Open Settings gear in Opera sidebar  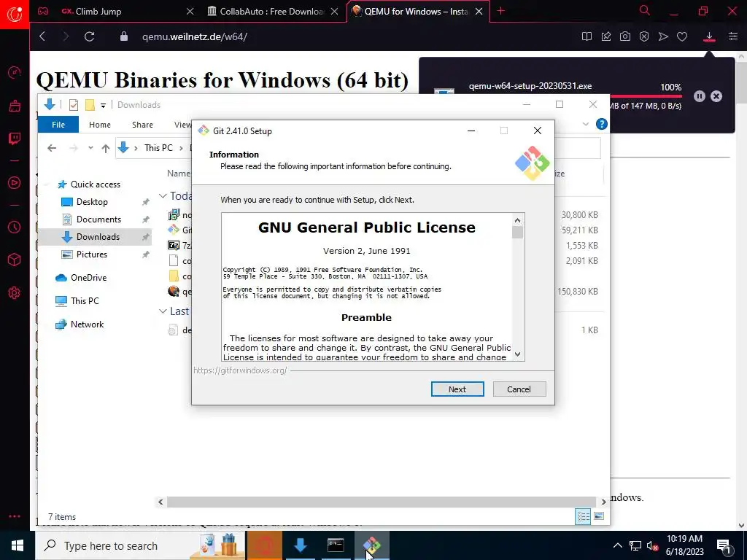pyautogui.click(x=15, y=292)
